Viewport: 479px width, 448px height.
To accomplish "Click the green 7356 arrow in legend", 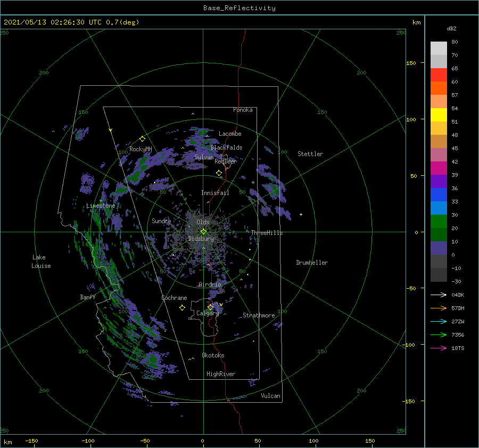I will pos(439,335).
